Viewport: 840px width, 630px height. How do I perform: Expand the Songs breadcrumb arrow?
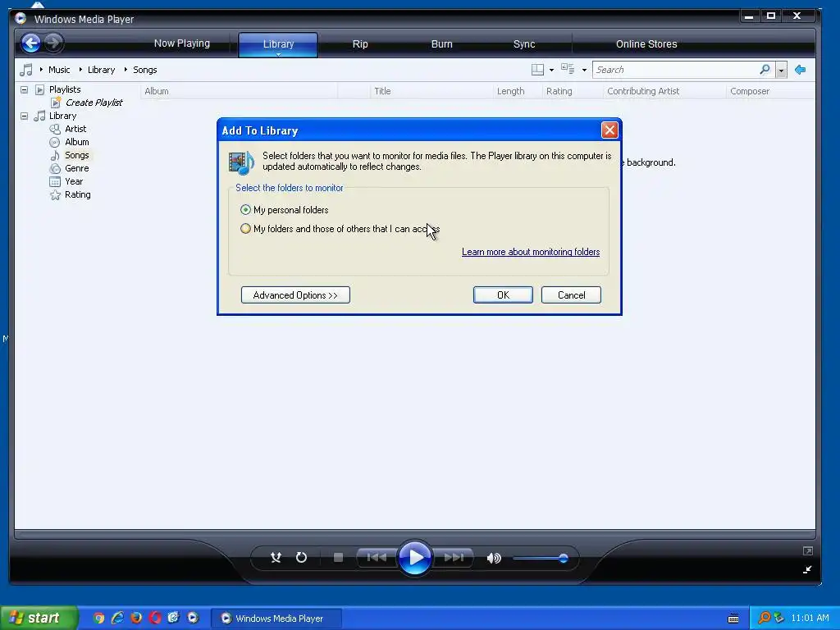[x=126, y=70]
